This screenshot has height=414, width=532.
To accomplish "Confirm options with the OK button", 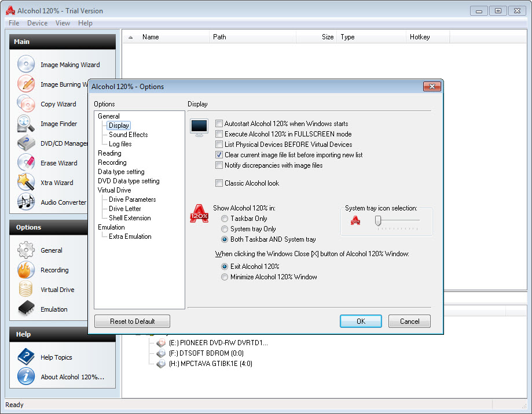I will coord(361,321).
